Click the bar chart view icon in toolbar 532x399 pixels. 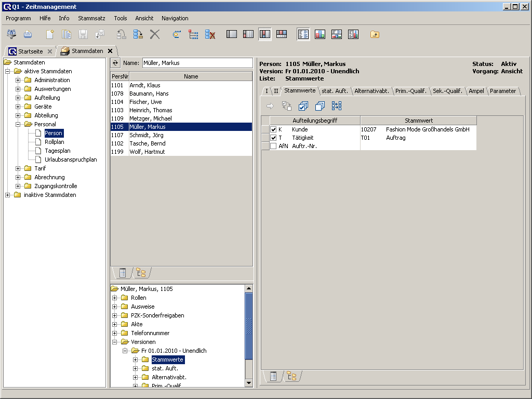[x=320, y=34]
